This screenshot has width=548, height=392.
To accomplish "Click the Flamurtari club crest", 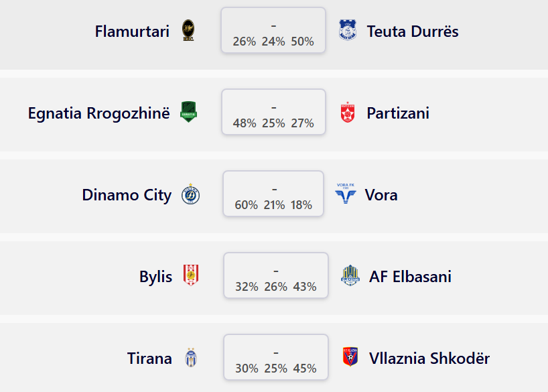I will point(188,30).
